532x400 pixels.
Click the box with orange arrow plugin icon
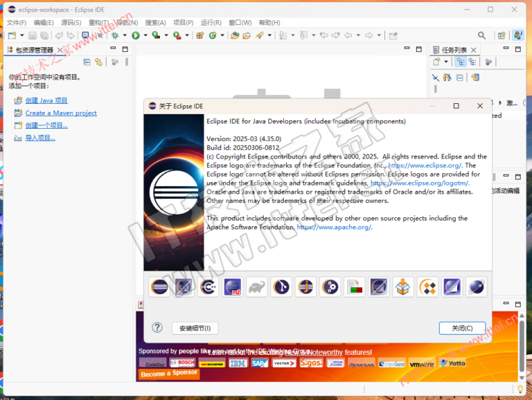point(403,287)
